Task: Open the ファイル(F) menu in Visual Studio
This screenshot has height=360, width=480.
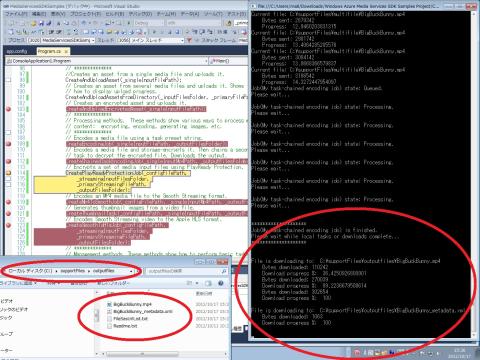Action: pyautogui.click(x=16, y=14)
